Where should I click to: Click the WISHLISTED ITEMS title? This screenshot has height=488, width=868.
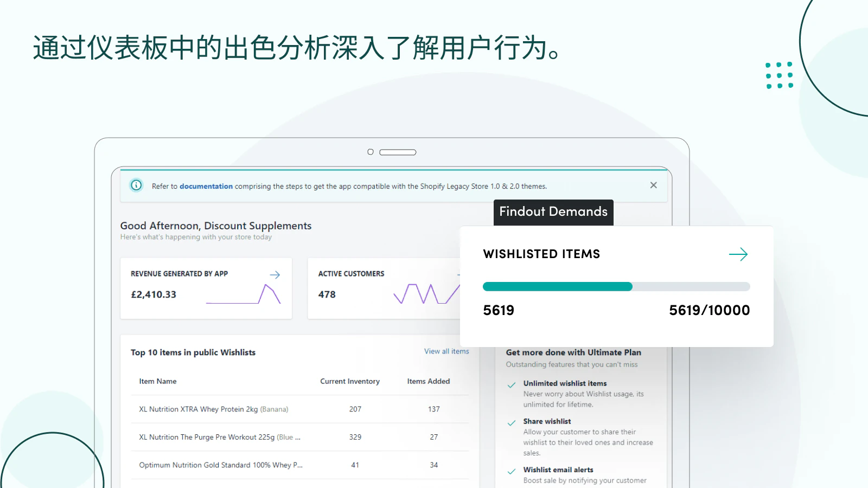(x=541, y=254)
